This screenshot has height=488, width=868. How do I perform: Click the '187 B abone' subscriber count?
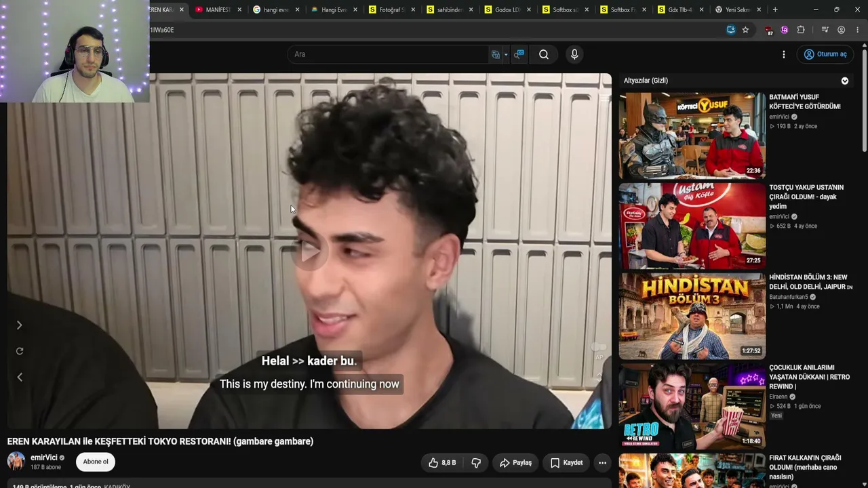click(45, 468)
